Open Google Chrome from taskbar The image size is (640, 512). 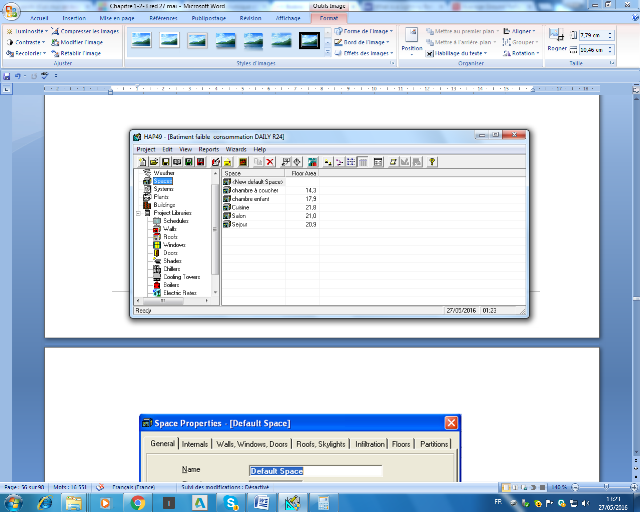pos(138,503)
